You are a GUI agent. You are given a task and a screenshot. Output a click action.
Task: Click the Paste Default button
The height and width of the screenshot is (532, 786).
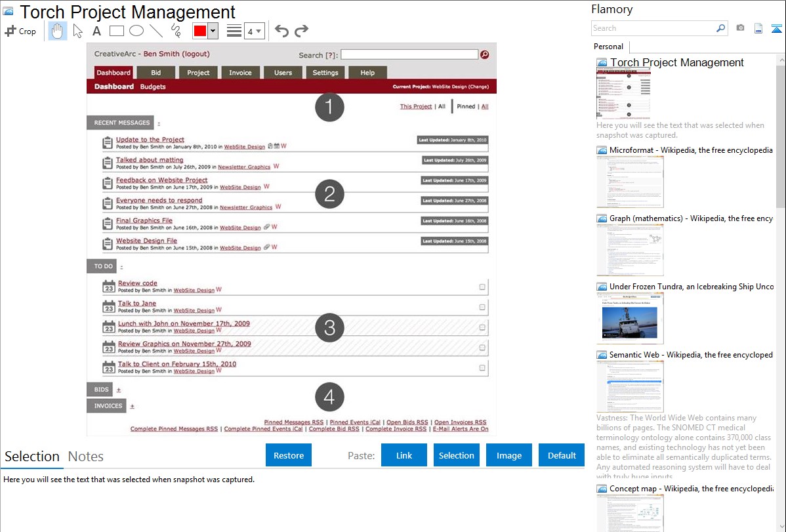click(x=562, y=455)
